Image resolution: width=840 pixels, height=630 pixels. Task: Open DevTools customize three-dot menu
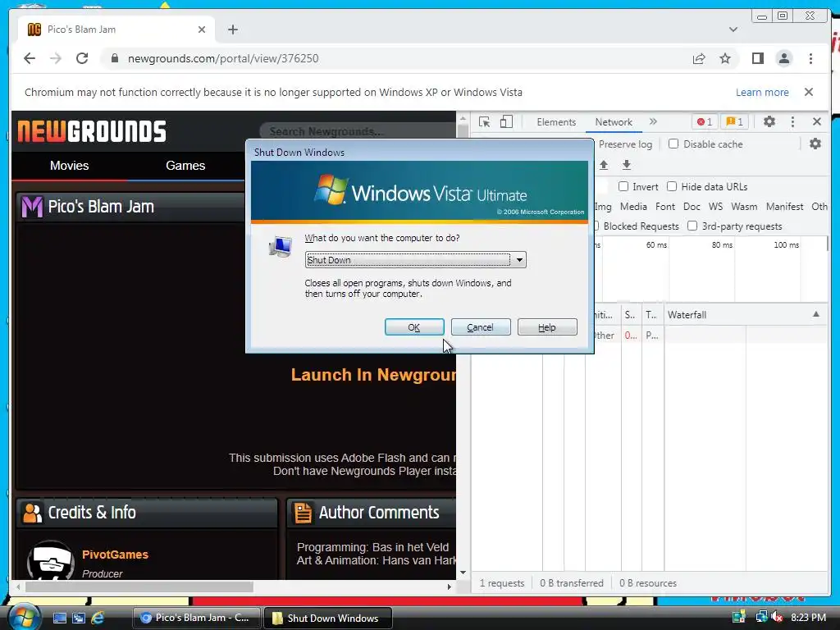[x=793, y=122]
